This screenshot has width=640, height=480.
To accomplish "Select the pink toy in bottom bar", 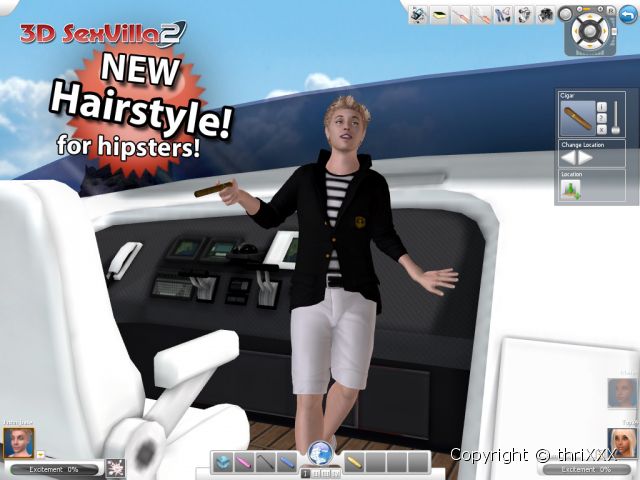I will point(244,463).
